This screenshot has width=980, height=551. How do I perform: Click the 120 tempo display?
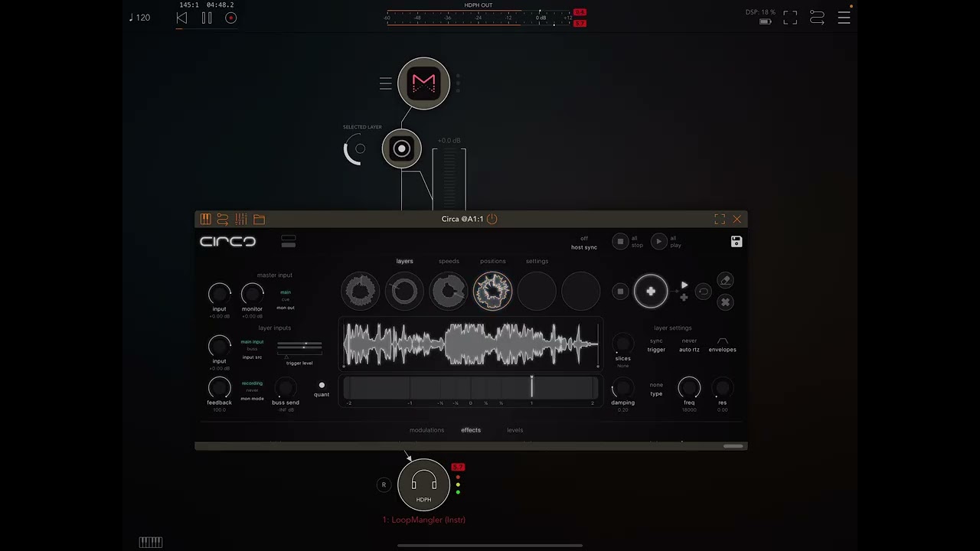[139, 18]
